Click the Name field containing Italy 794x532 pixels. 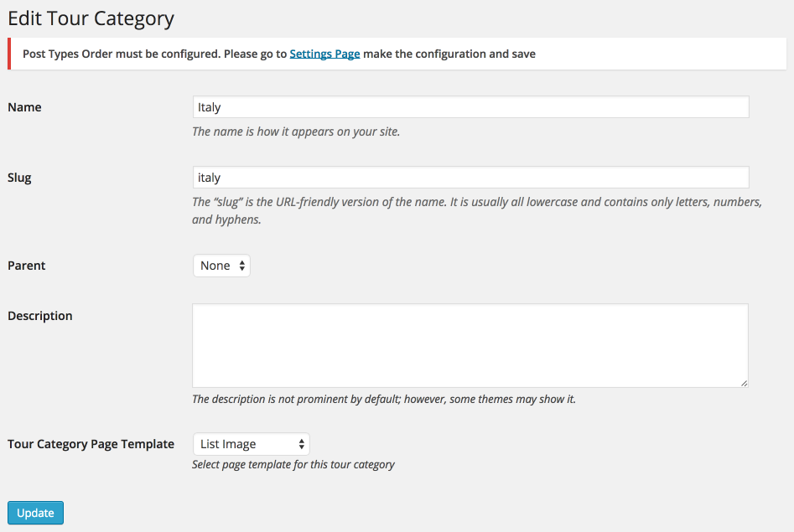pos(470,106)
